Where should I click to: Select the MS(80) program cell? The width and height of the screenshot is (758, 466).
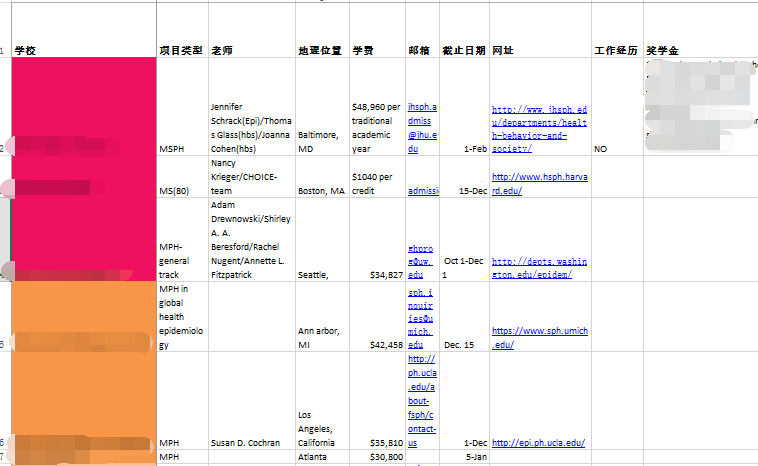tap(182, 176)
